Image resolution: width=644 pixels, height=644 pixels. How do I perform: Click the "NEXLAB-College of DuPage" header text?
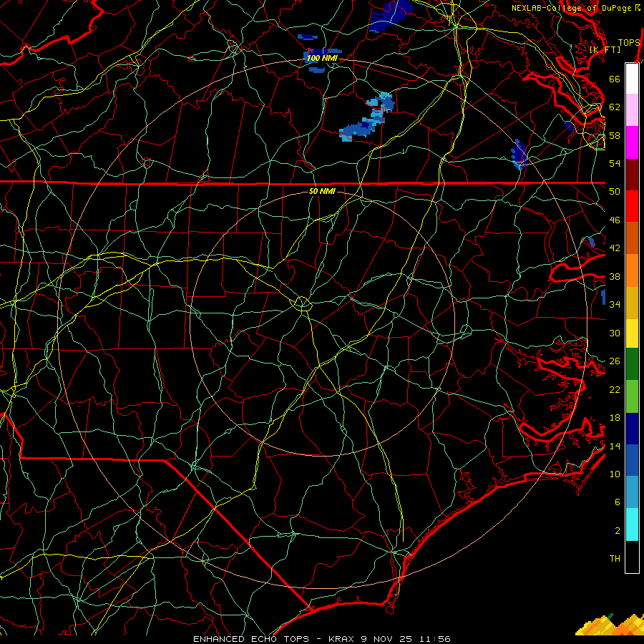click(x=571, y=8)
